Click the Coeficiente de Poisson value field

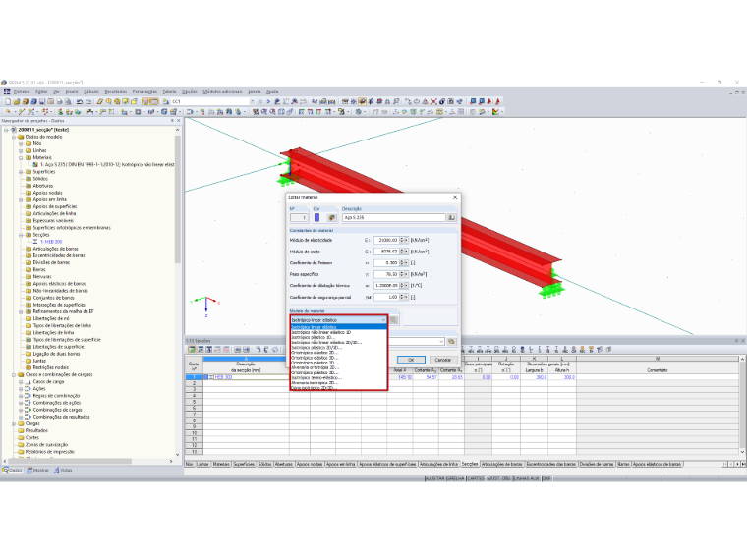click(x=386, y=263)
